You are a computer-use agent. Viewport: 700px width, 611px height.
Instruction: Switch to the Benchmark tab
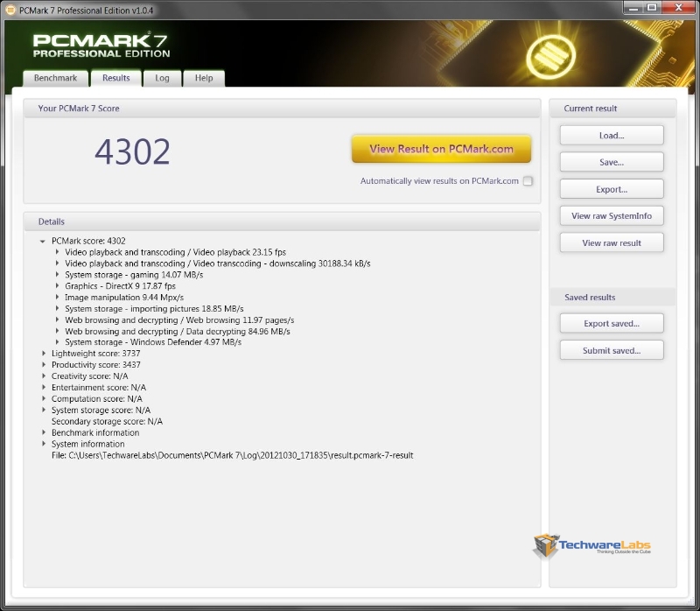pos(55,78)
